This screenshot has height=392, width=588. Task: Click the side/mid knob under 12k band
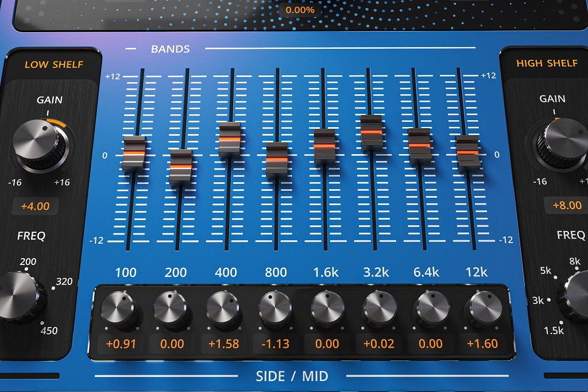[482, 309]
